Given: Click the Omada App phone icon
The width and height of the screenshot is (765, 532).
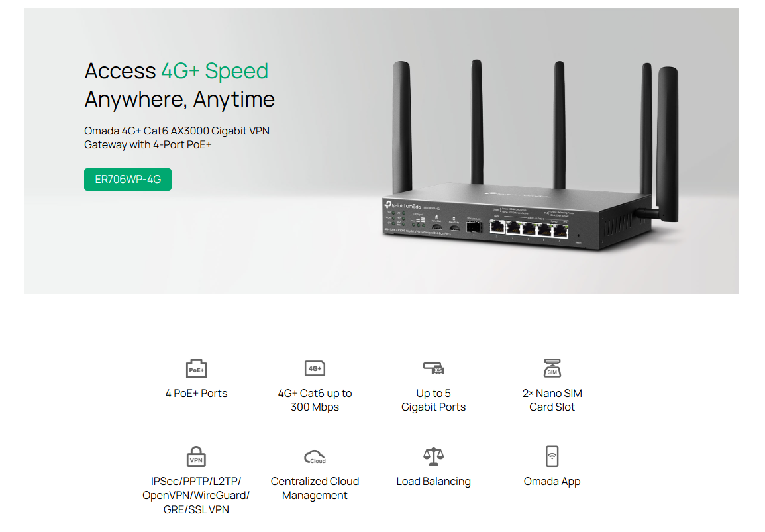Looking at the screenshot, I should tap(552, 456).
